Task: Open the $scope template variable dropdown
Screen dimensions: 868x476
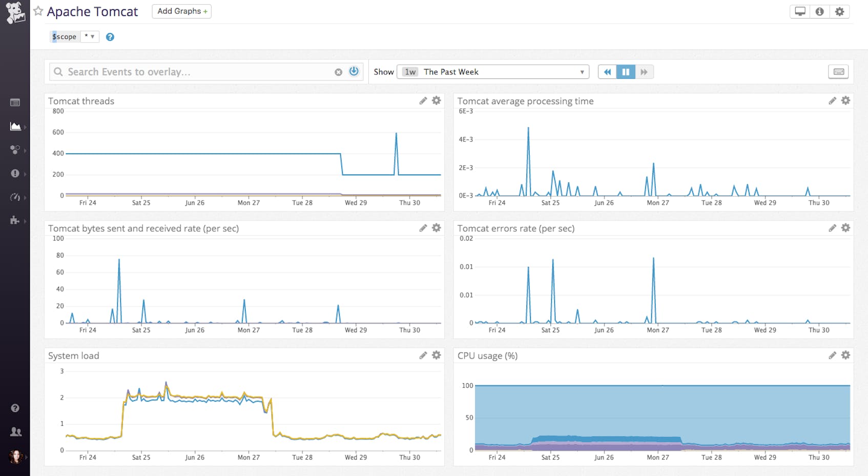Action: 90,36
